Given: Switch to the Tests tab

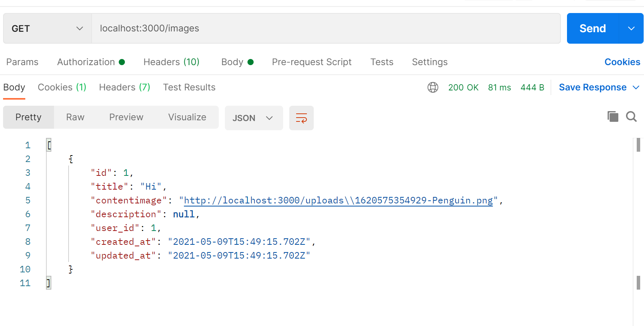Looking at the screenshot, I should (382, 62).
